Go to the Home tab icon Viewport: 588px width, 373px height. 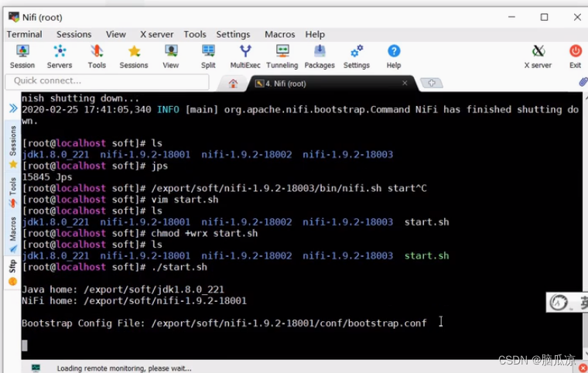click(233, 84)
